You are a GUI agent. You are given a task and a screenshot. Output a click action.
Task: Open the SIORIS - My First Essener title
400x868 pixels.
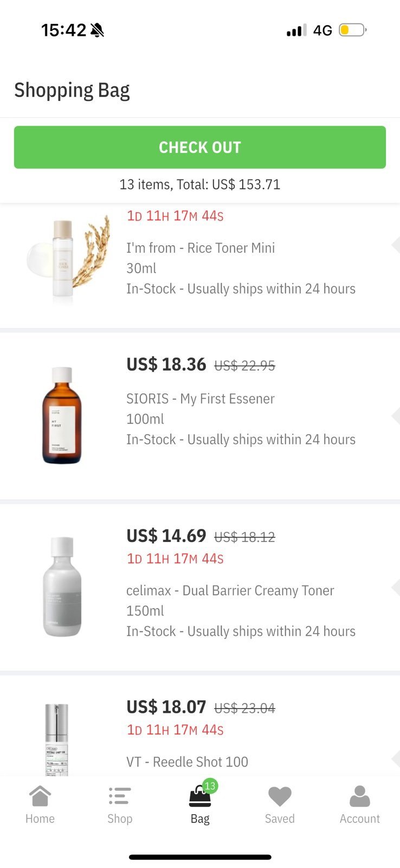201,399
